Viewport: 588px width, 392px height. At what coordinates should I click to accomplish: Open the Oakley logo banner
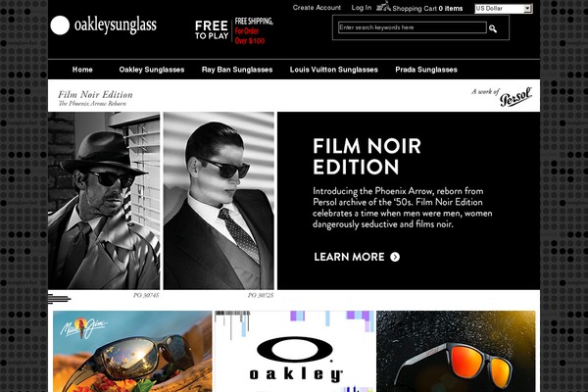click(295, 351)
